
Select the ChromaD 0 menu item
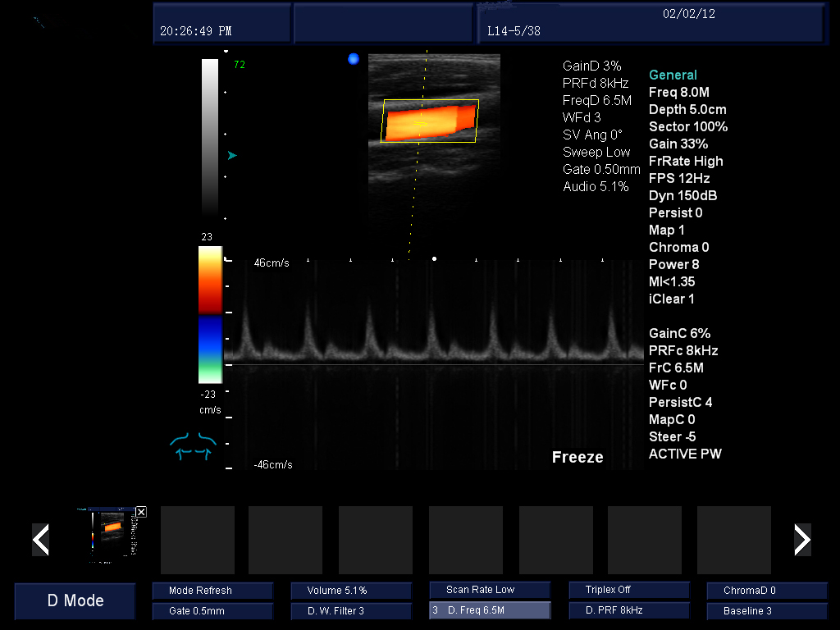click(x=767, y=591)
